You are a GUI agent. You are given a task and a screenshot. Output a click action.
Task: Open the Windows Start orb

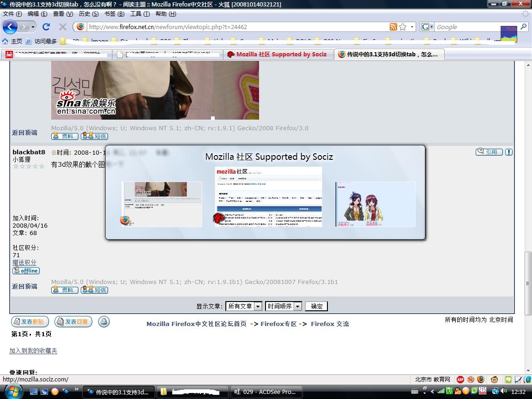point(13,391)
